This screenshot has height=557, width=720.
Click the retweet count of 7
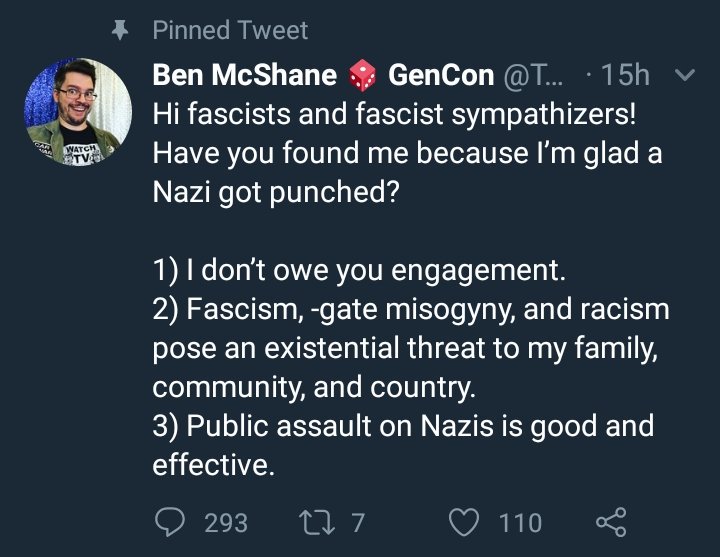click(x=357, y=522)
